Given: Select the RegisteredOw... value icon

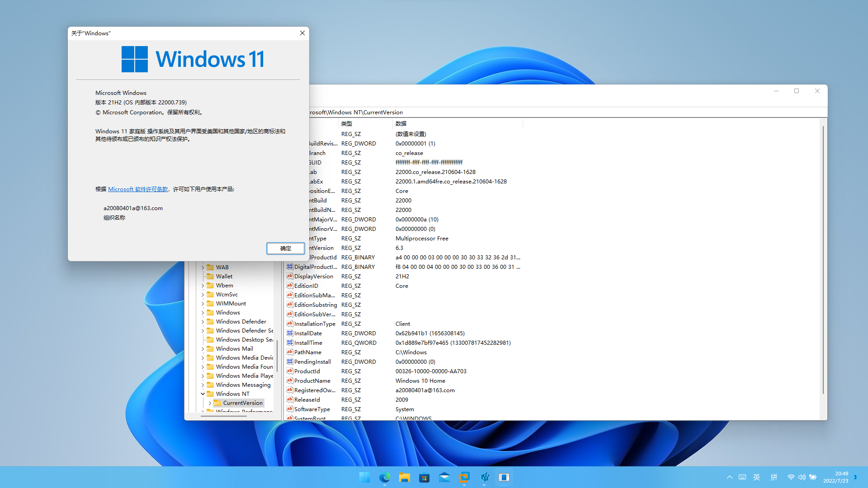Looking at the screenshot, I should (x=290, y=390).
